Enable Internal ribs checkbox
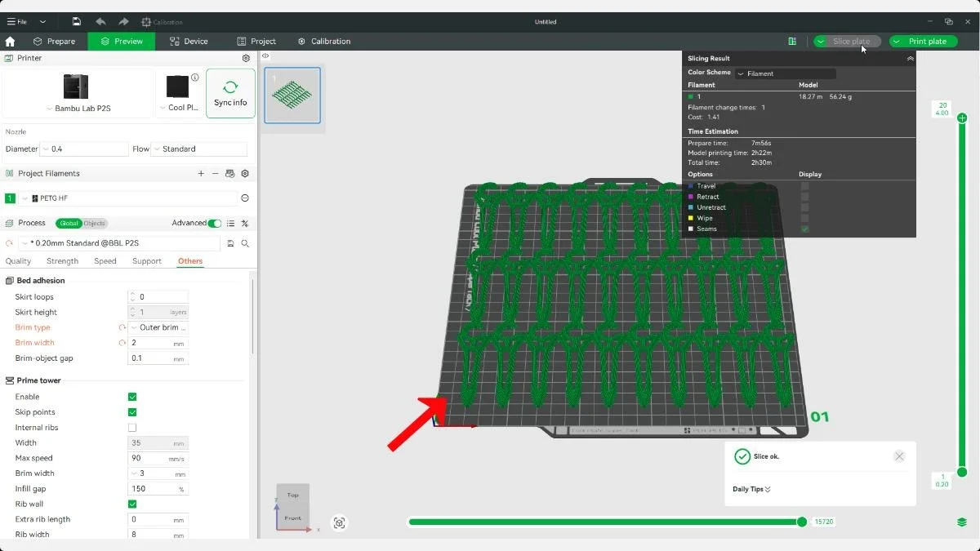This screenshot has height=551, width=980. [x=132, y=428]
